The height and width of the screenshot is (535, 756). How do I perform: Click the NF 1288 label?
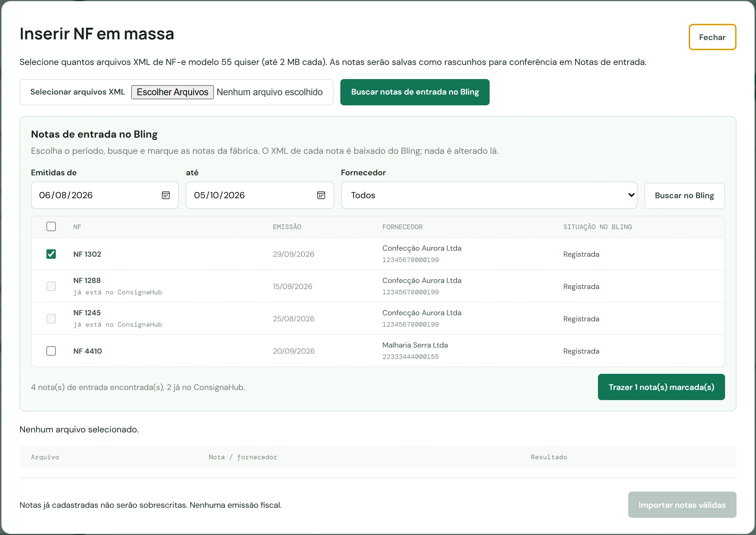[87, 280]
